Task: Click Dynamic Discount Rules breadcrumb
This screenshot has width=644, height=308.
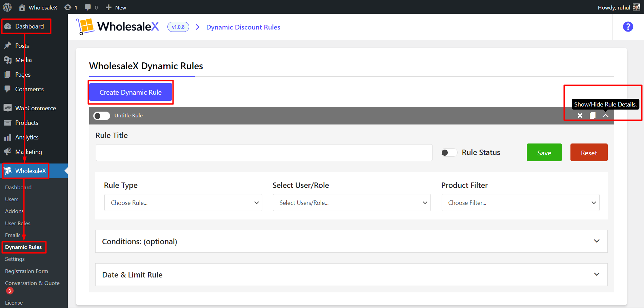Action: [243, 27]
